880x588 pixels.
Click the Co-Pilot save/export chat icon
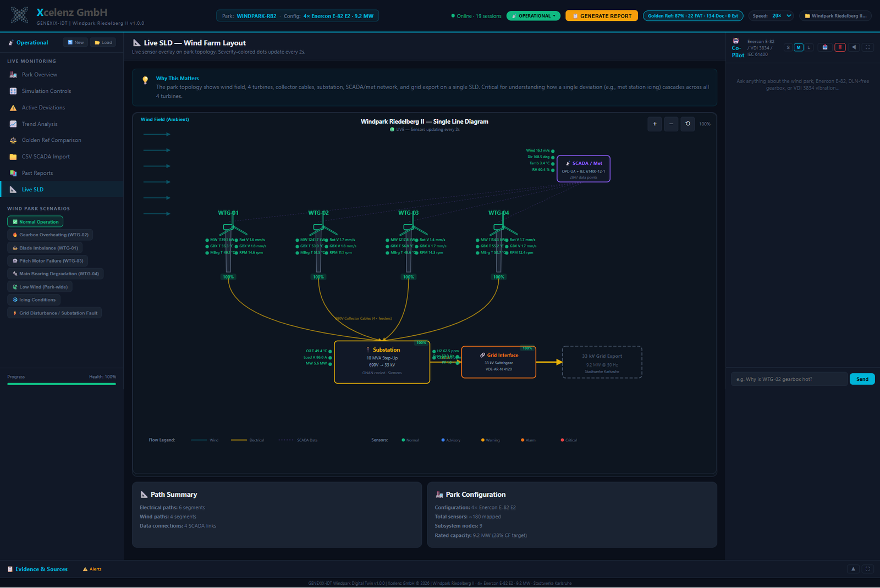[825, 47]
